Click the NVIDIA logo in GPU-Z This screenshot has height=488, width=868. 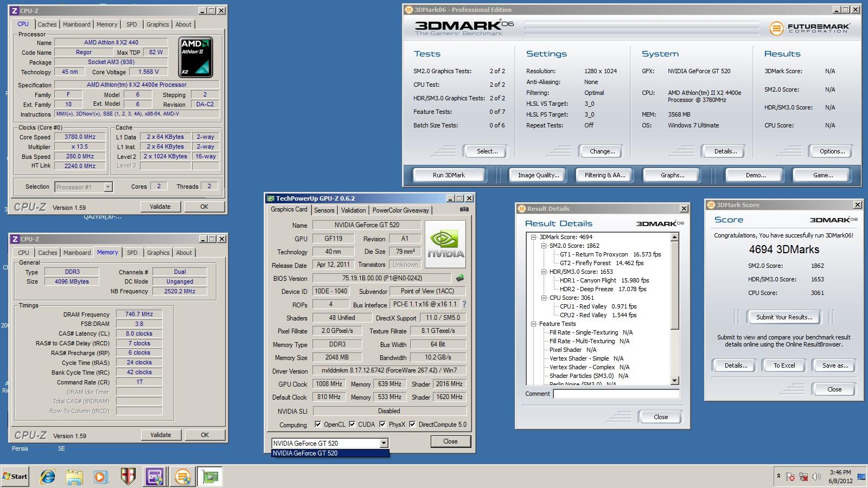445,244
